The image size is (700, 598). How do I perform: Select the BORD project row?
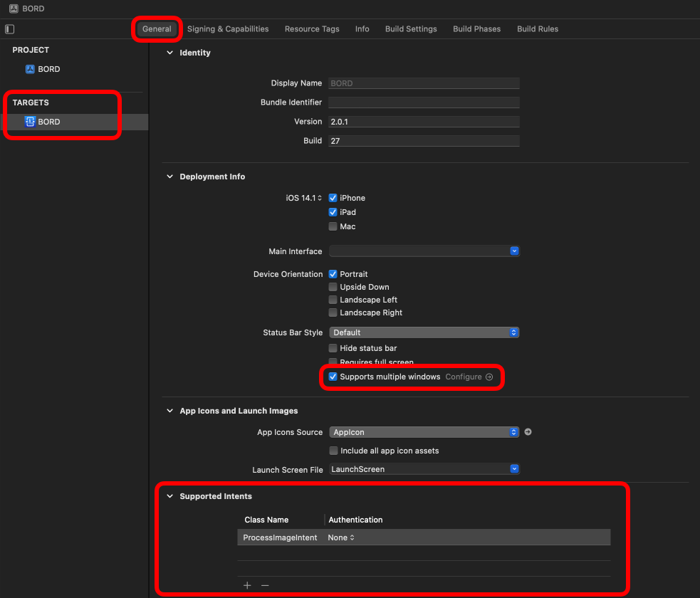[x=74, y=69]
